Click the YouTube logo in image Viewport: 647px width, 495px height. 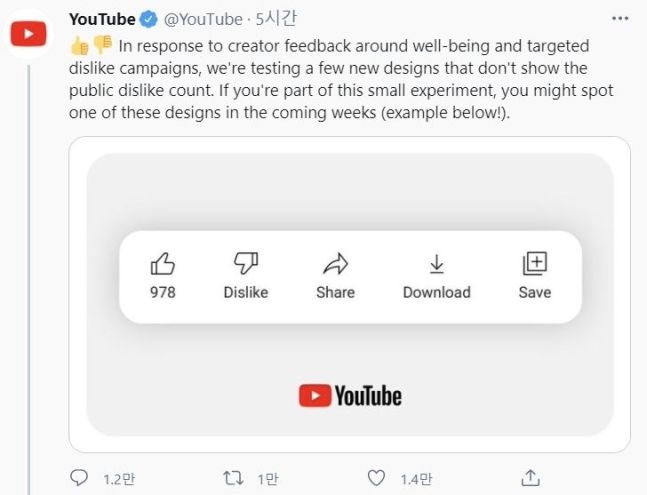(x=350, y=396)
